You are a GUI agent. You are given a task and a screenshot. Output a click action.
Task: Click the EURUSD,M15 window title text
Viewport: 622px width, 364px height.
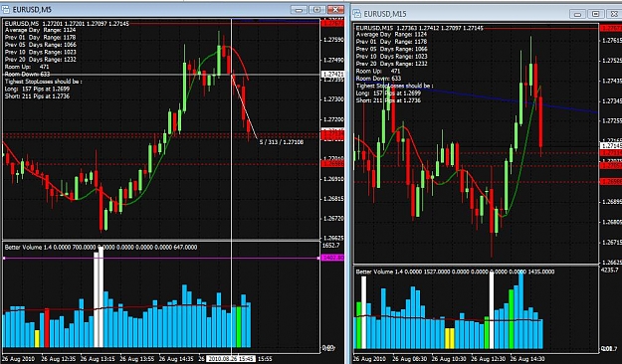coord(385,14)
